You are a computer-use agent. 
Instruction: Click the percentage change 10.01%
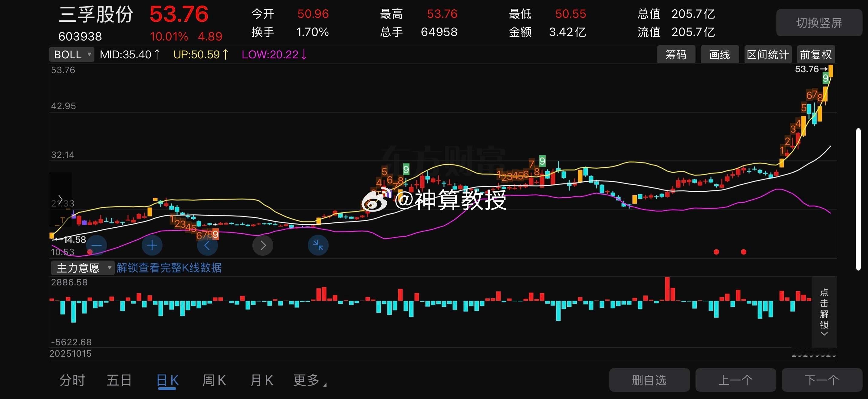(x=169, y=36)
